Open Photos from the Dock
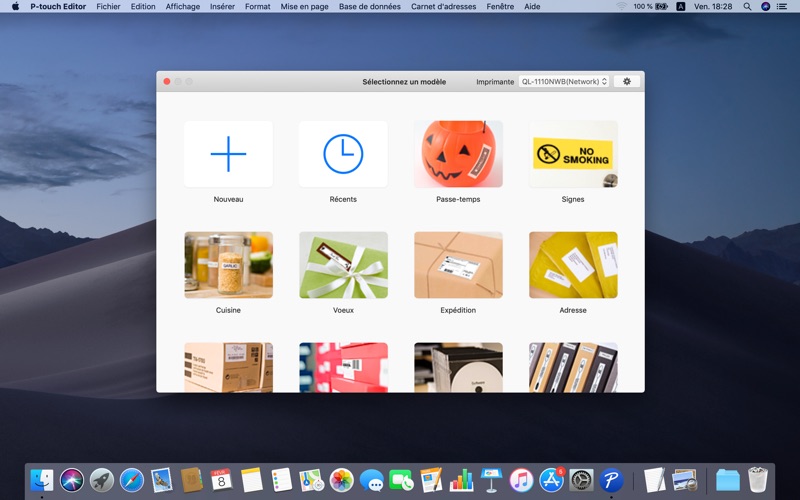Image resolution: width=800 pixels, height=500 pixels. 341,480
